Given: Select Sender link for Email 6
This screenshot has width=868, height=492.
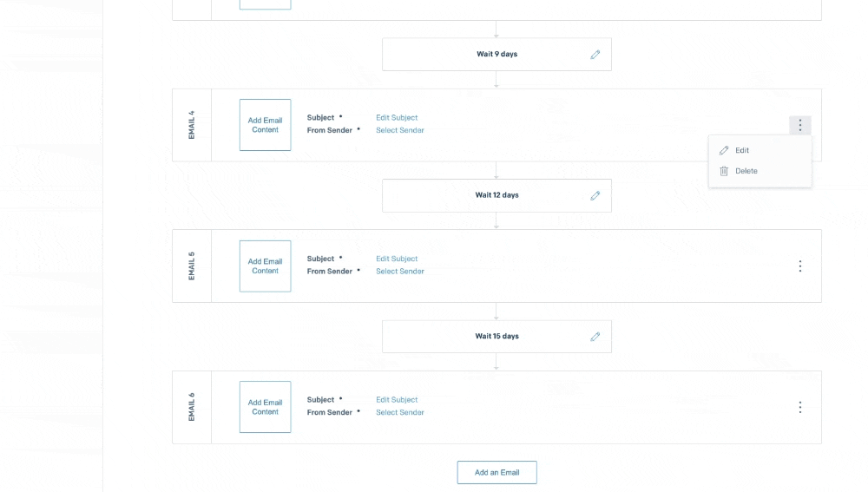Looking at the screenshot, I should tap(400, 413).
